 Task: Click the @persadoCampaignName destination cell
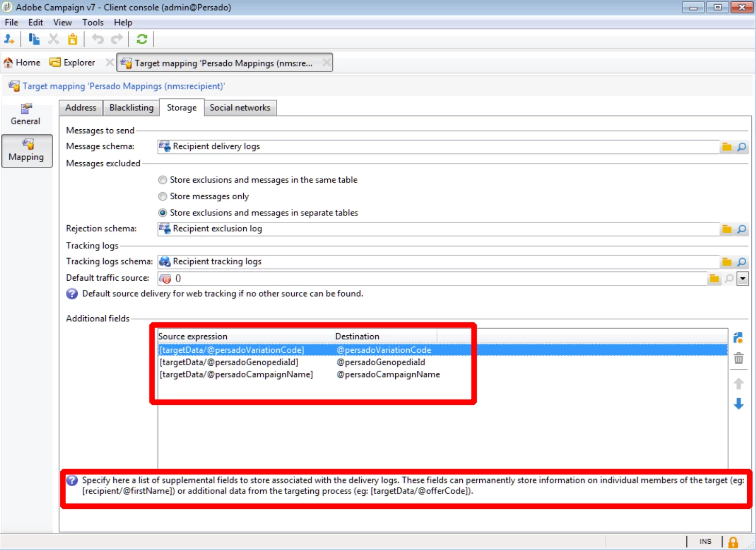(x=389, y=375)
